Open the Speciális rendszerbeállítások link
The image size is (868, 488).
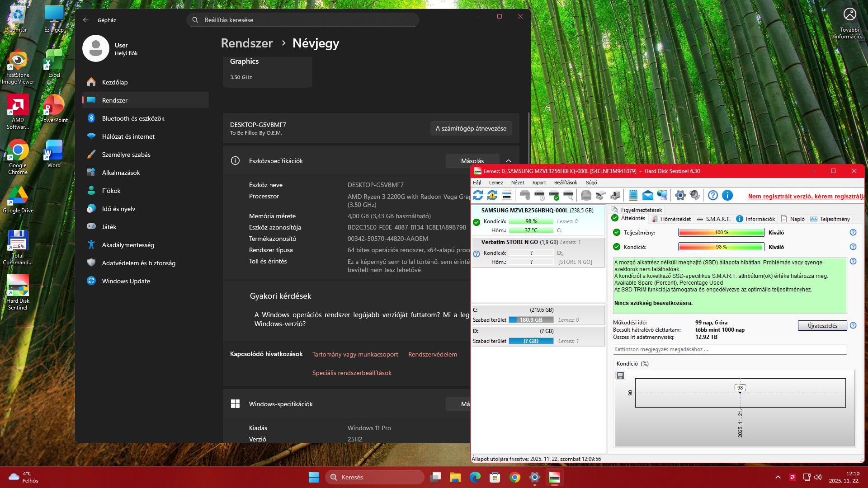(x=352, y=373)
